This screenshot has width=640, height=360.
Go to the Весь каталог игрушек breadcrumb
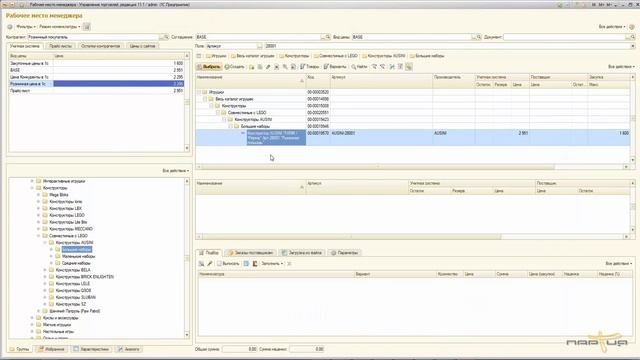253,56
